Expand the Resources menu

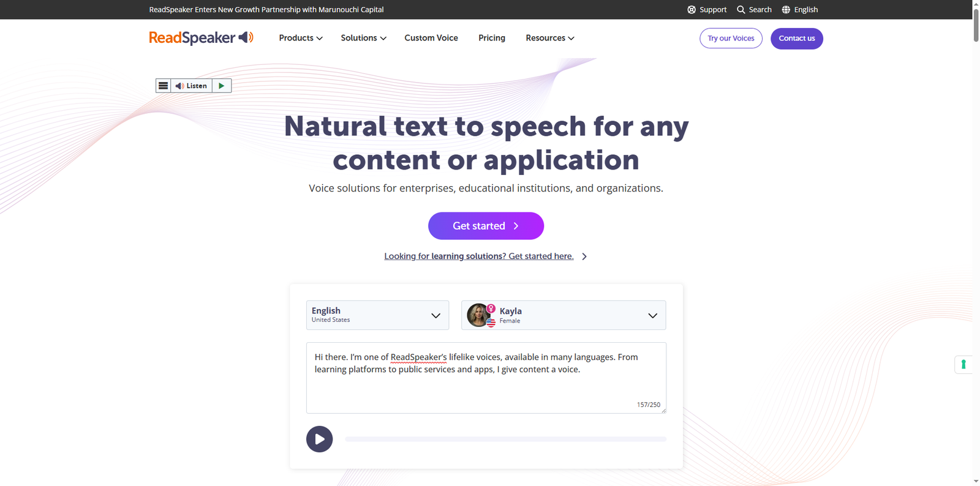(549, 38)
